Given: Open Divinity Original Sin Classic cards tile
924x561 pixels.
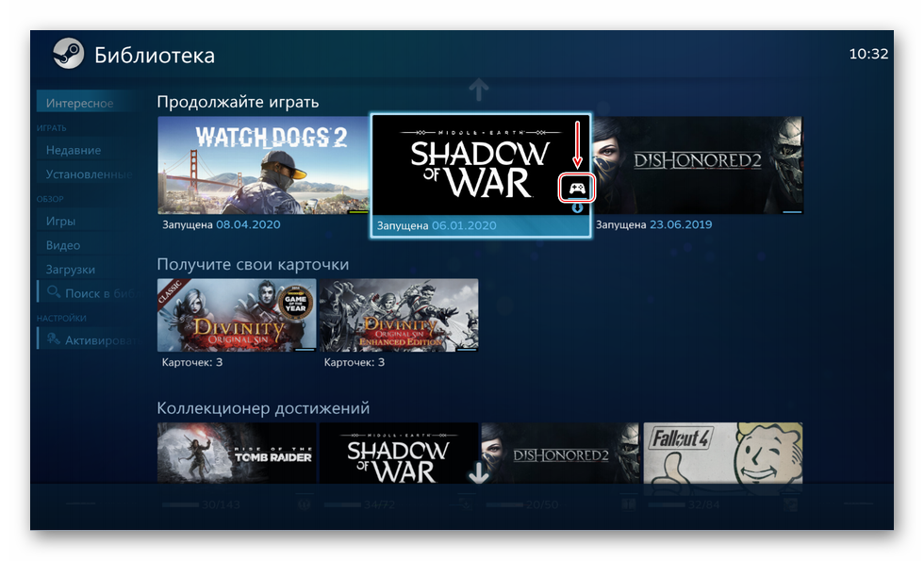Looking at the screenshot, I should 237,315.
